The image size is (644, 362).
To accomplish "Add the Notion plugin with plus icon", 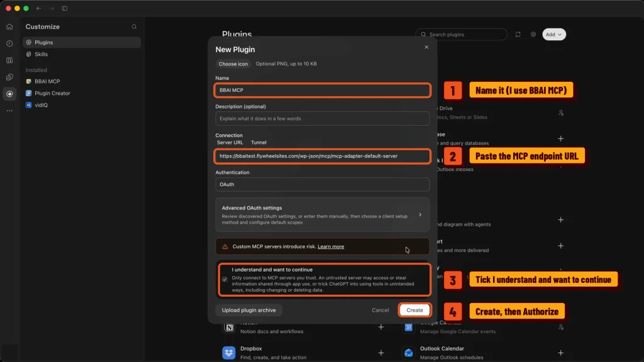I will pyautogui.click(x=380, y=327).
